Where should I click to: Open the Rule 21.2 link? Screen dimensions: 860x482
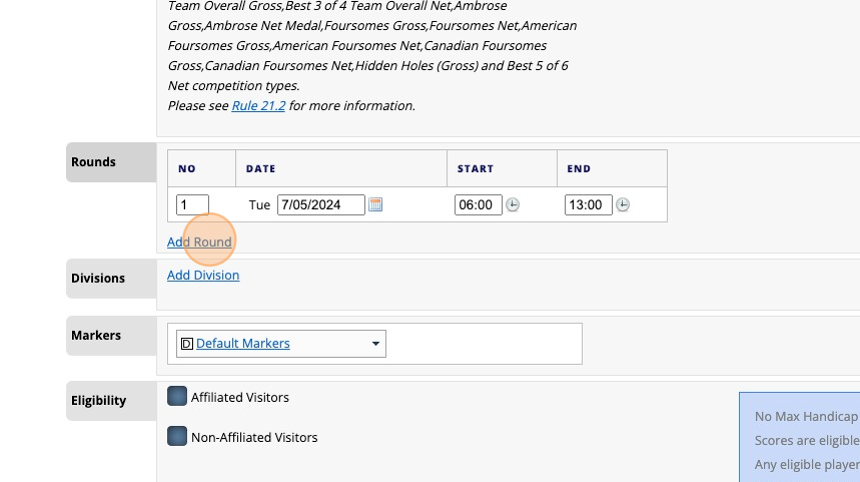coord(258,105)
